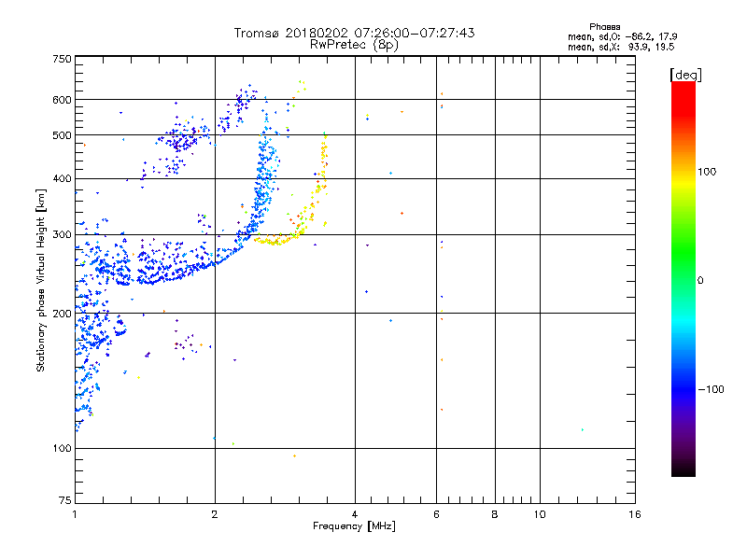
Task: Select the 'mean, sd,O: -86.2, 17.9' line
Action: point(622,36)
